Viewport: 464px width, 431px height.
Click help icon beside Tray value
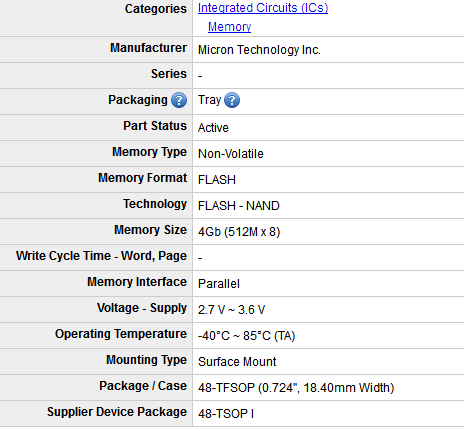coord(232,100)
